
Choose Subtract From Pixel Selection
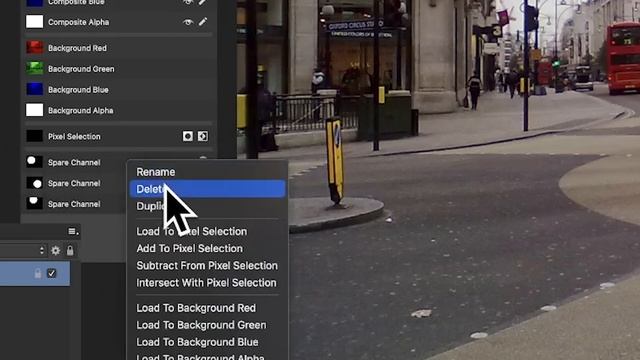[207, 266]
